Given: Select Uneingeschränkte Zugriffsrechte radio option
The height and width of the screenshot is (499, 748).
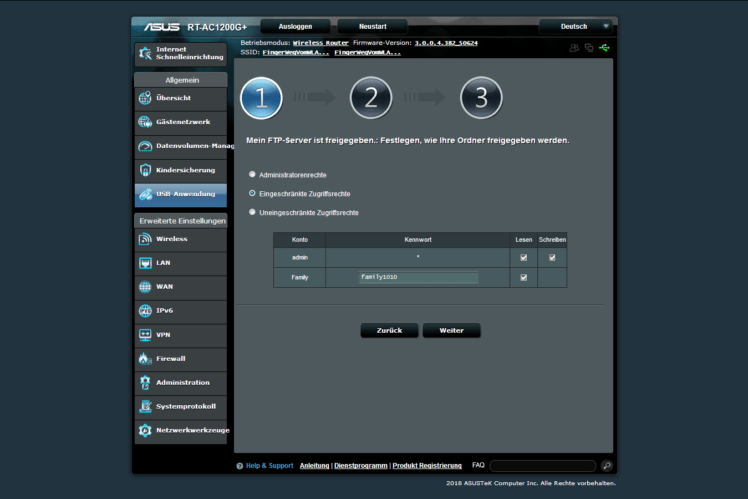Looking at the screenshot, I should click(x=252, y=212).
